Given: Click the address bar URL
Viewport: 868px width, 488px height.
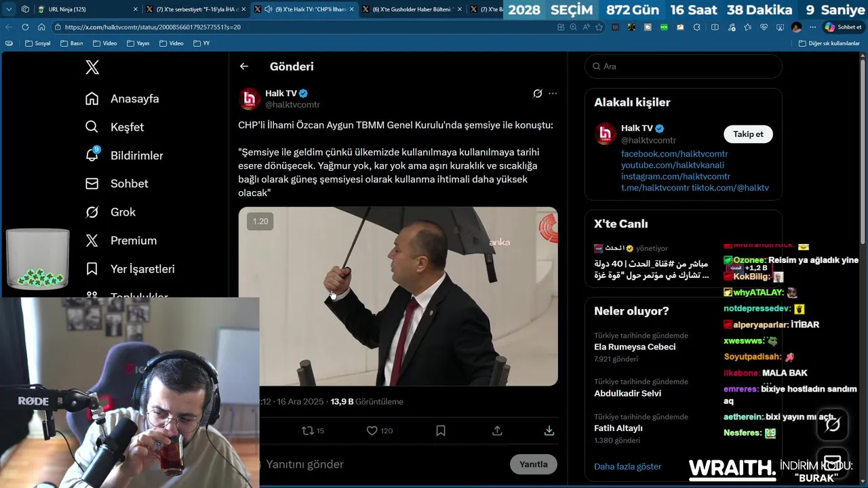Looking at the screenshot, I should (x=153, y=27).
